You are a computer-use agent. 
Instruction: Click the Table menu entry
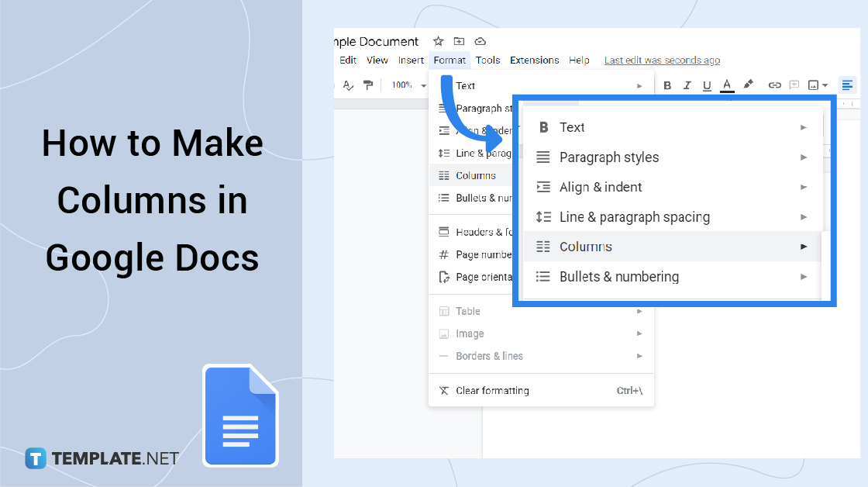(542, 312)
